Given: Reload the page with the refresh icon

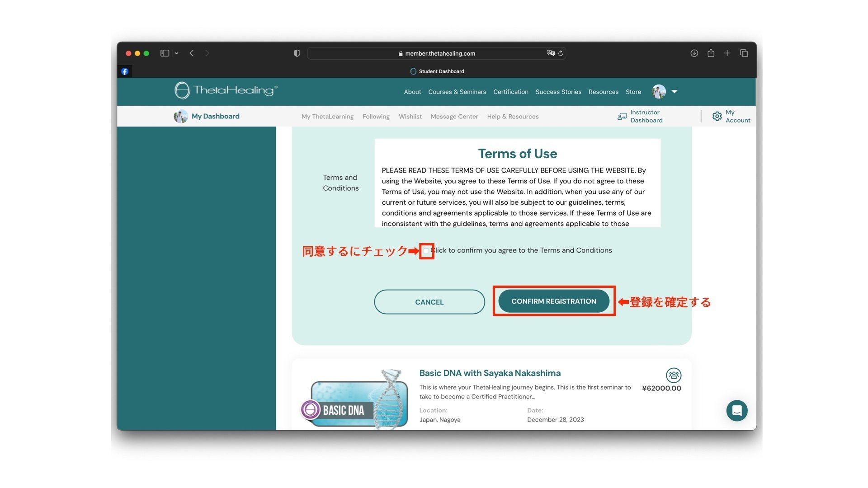Looking at the screenshot, I should [x=561, y=53].
